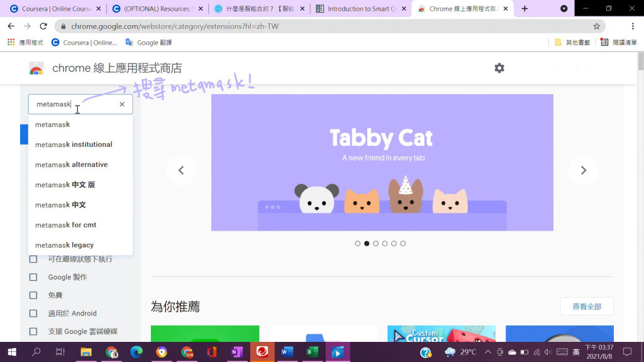Open Excel from the taskbar
644x362 pixels.
[312, 352]
